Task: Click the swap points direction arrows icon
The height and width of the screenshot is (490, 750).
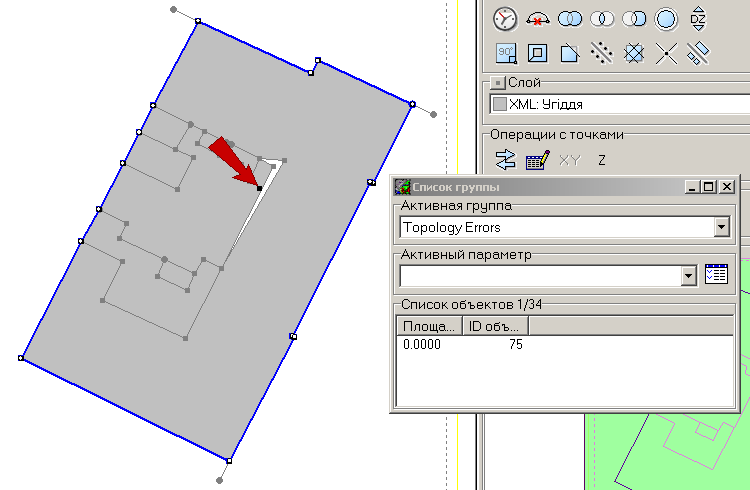Action: 506,160
